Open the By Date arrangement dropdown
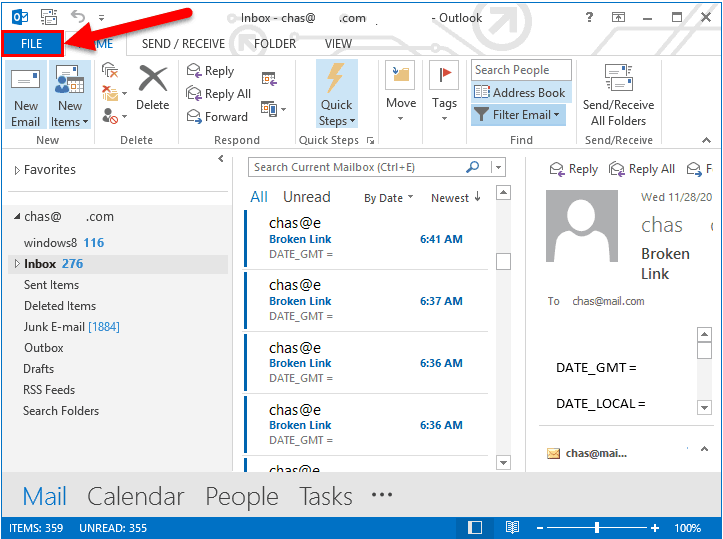This screenshot has height=539, width=723. pos(388,198)
